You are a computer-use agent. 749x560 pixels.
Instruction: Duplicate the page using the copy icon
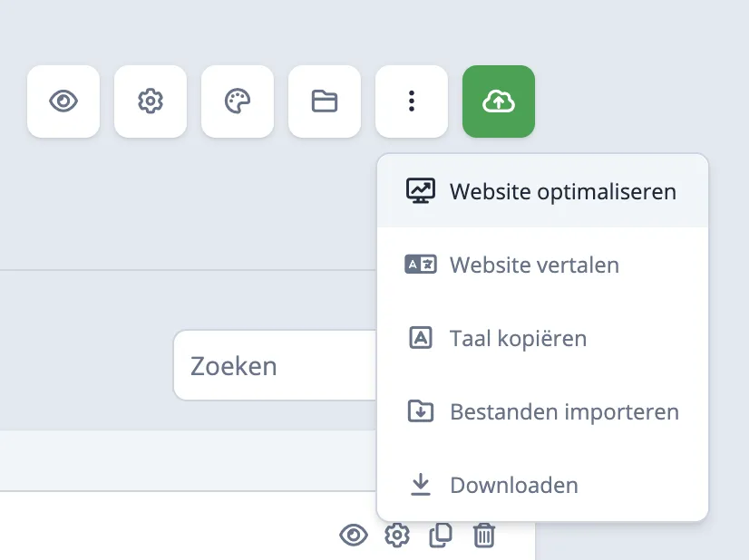[x=441, y=535]
